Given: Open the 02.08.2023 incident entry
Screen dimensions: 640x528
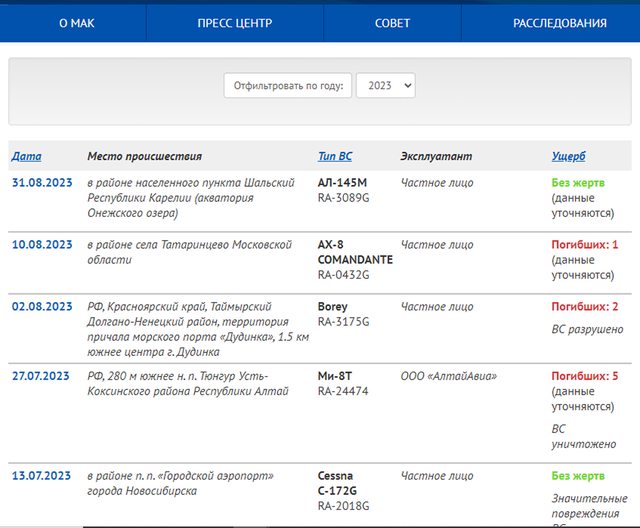Looking at the screenshot, I should coord(42,306).
